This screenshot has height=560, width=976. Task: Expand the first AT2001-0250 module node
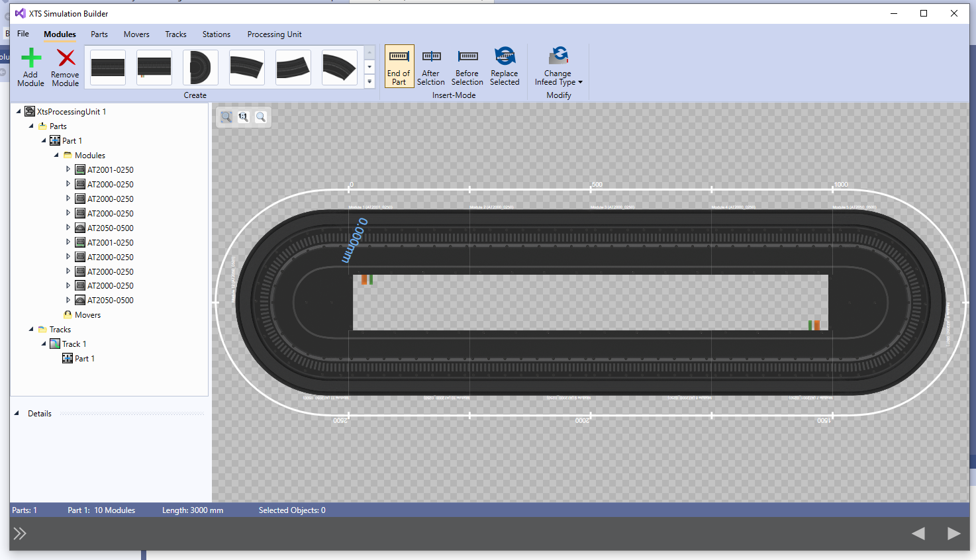[68, 169]
